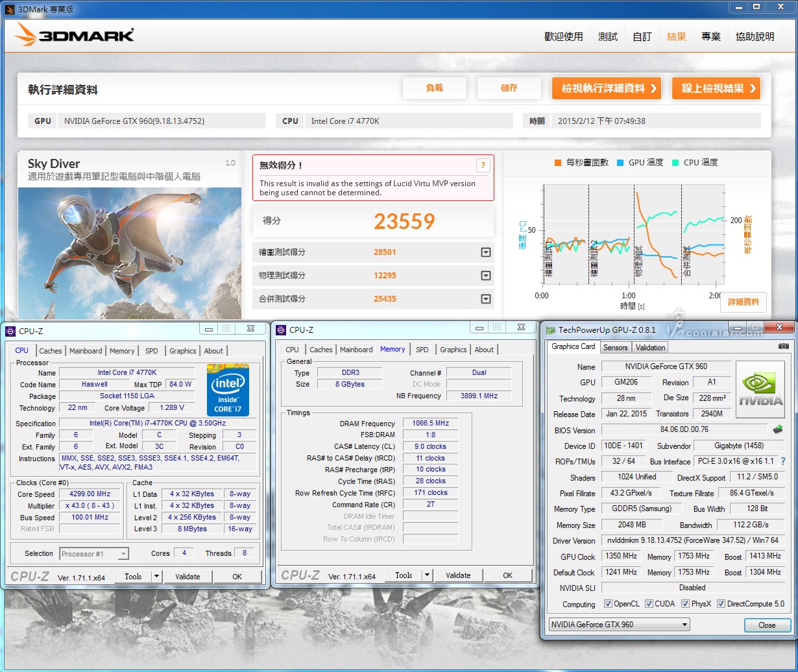This screenshot has width=798, height=672.
Task: Click the overall score 23559
Action: point(404,221)
